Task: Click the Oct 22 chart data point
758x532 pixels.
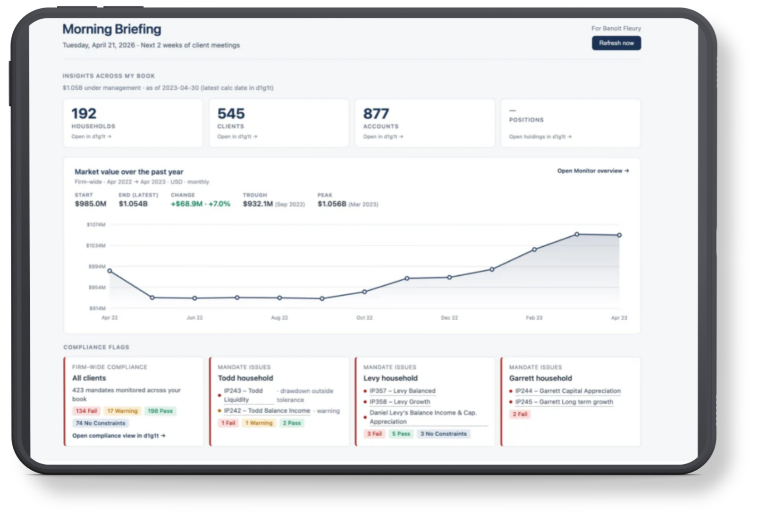Action: [x=364, y=291]
